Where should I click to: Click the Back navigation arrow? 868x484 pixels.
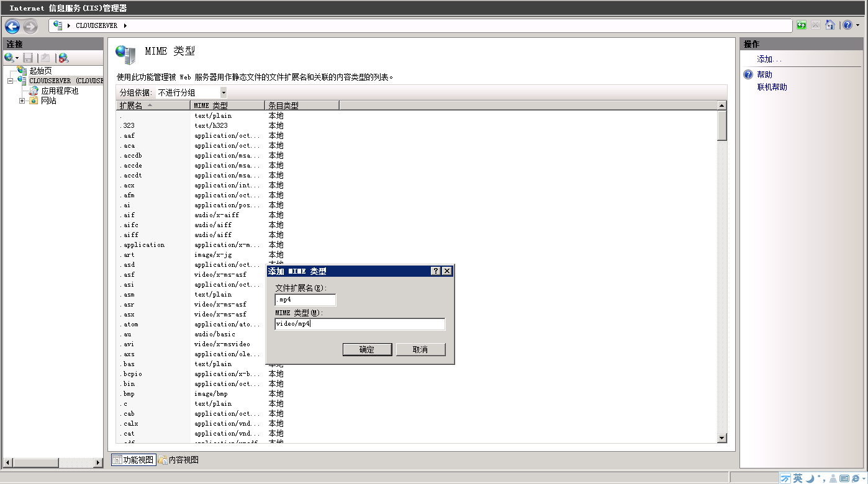pos(12,26)
